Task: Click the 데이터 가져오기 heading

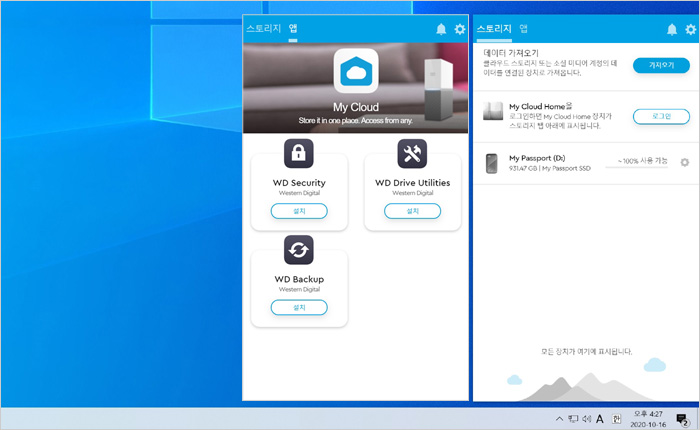Action: tap(511, 53)
